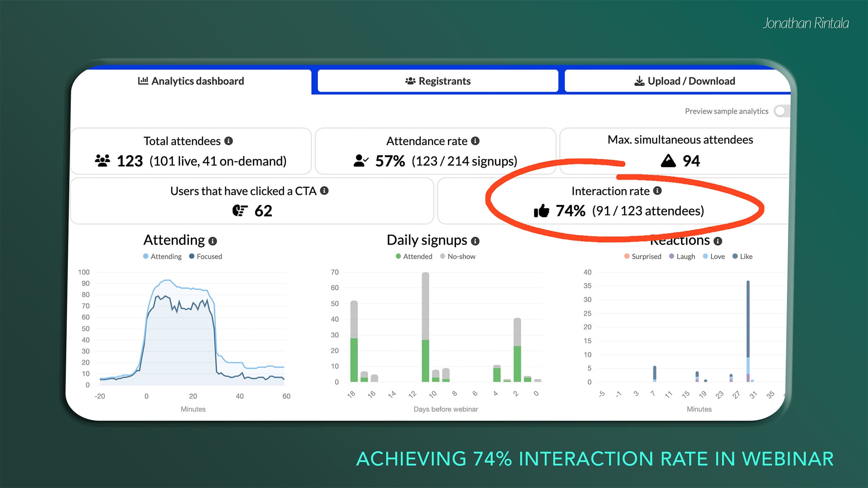Click the tall reactions bar near minute 30
Viewport: 868px width, 488px height.
(748, 331)
